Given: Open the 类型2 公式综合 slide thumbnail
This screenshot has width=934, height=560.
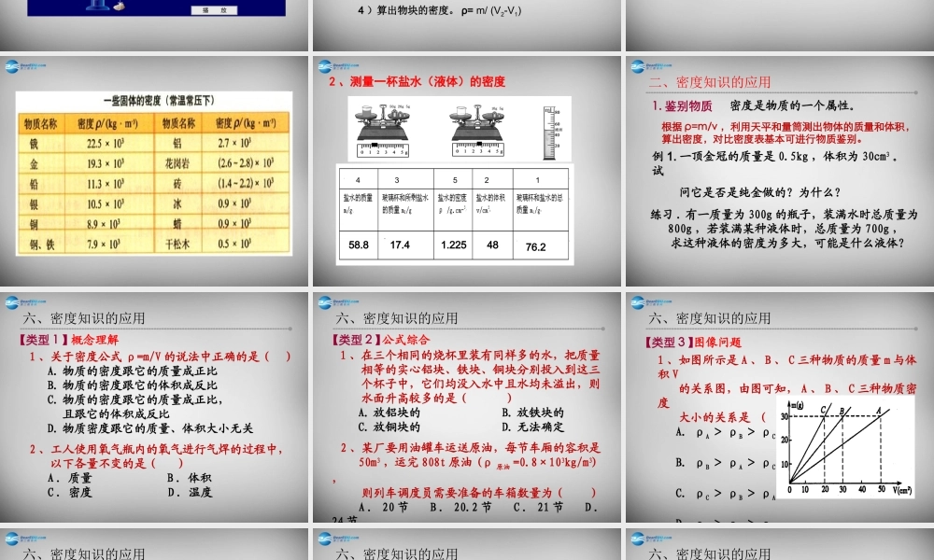Looking at the screenshot, I should pos(467,407).
